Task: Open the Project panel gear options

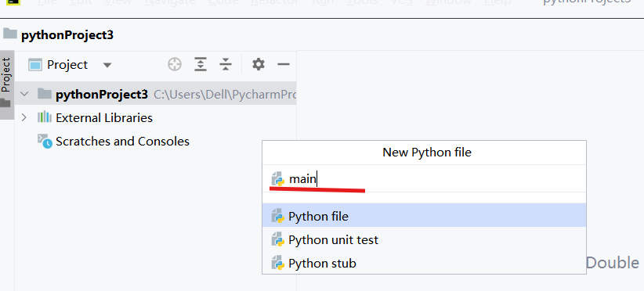Action: (x=258, y=64)
